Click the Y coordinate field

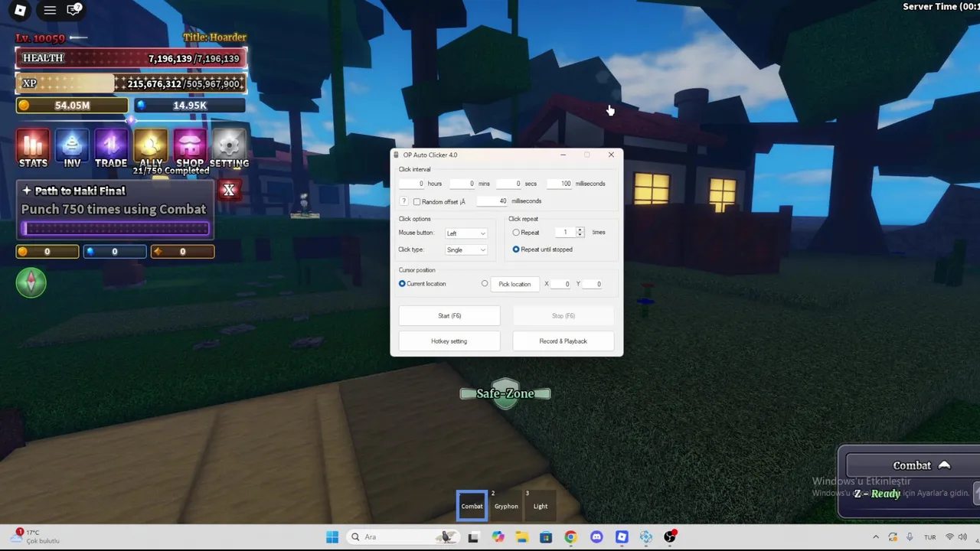[x=593, y=284]
